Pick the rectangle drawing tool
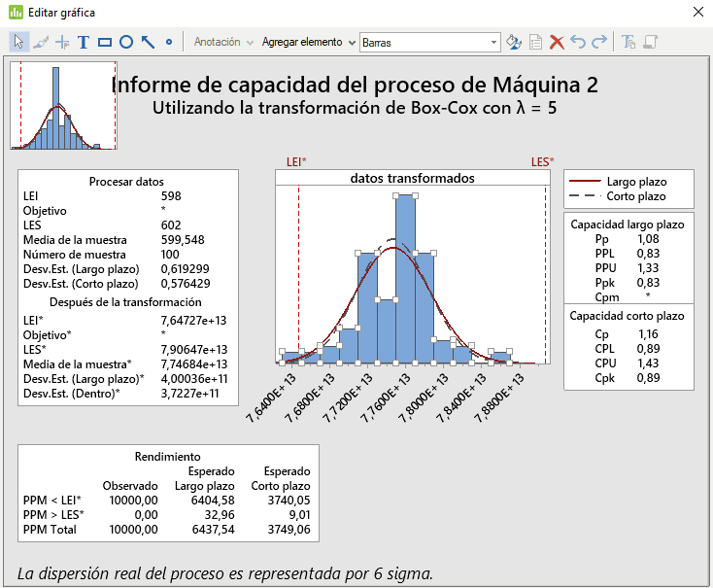713x588 pixels. click(105, 42)
